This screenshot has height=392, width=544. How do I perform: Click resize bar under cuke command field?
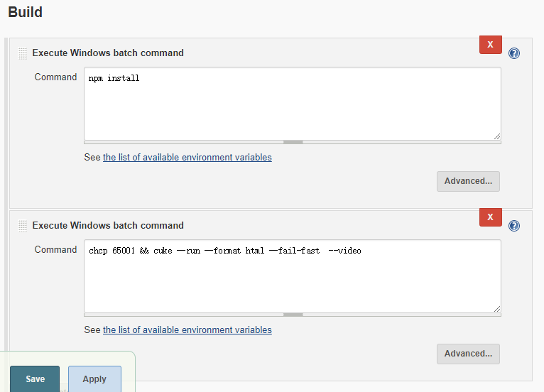pyautogui.click(x=293, y=315)
